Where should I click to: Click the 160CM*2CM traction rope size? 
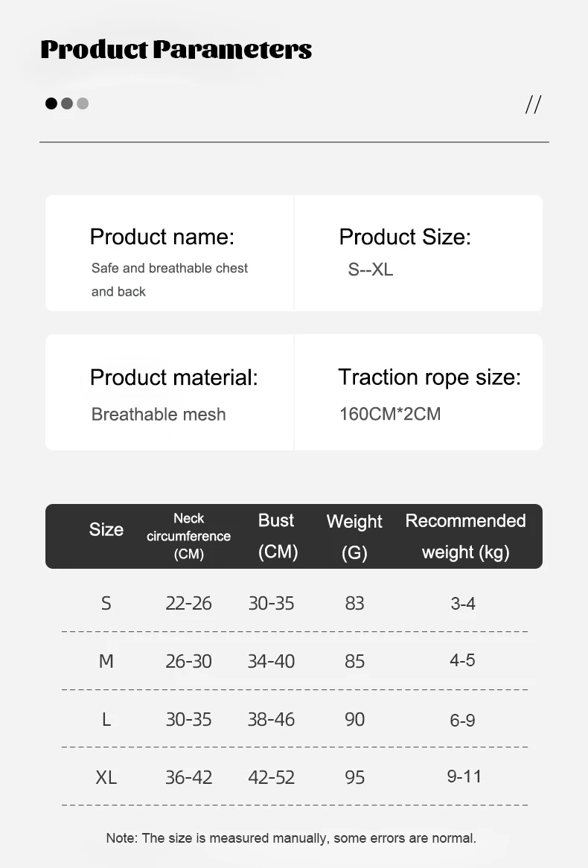point(390,413)
